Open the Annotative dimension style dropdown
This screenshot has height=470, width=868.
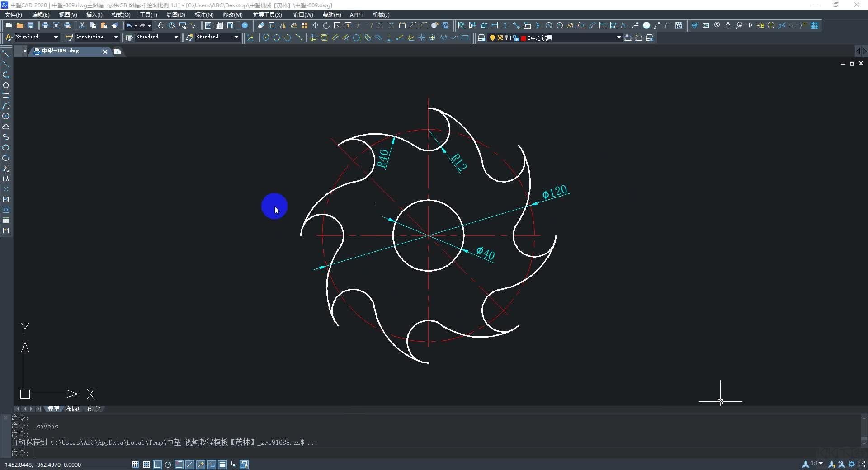click(x=116, y=37)
